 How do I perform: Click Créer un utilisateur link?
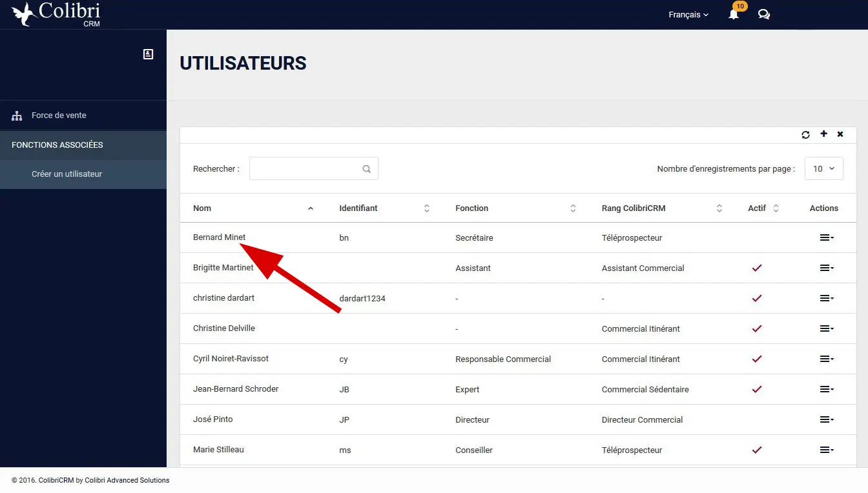67,174
